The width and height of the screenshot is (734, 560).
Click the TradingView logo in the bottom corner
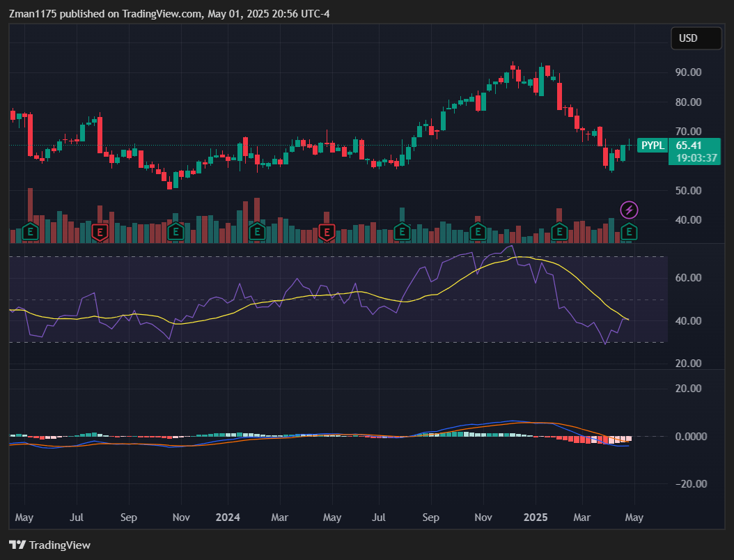click(49, 545)
